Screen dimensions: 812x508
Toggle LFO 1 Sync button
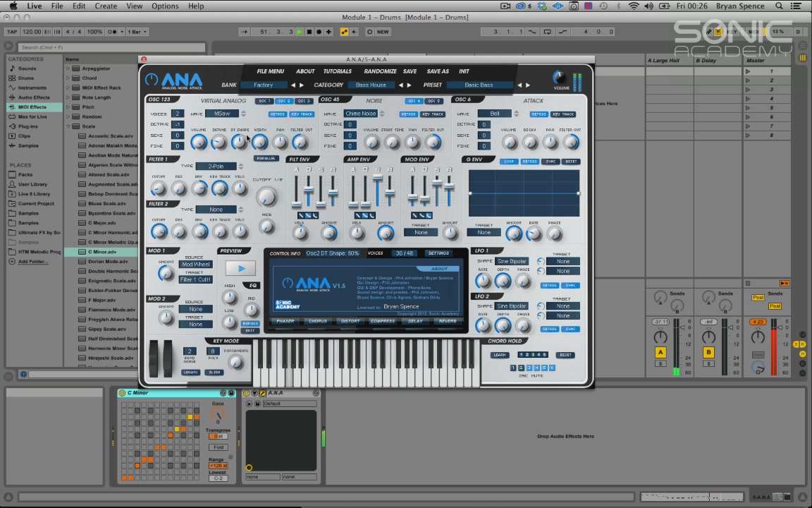pos(570,286)
